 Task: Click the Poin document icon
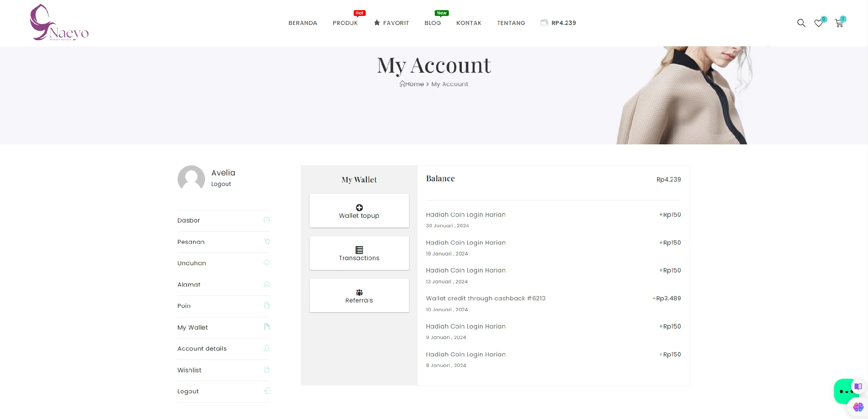pos(267,305)
